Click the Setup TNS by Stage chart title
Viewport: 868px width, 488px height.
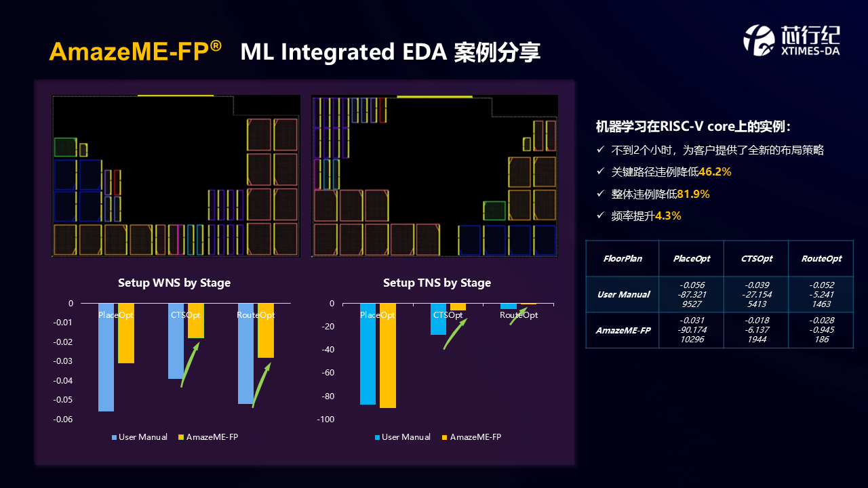point(437,283)
